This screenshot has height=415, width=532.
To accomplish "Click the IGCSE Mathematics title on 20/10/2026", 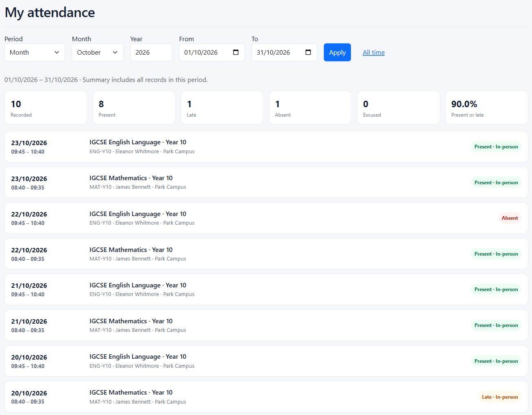I will 131,393.
